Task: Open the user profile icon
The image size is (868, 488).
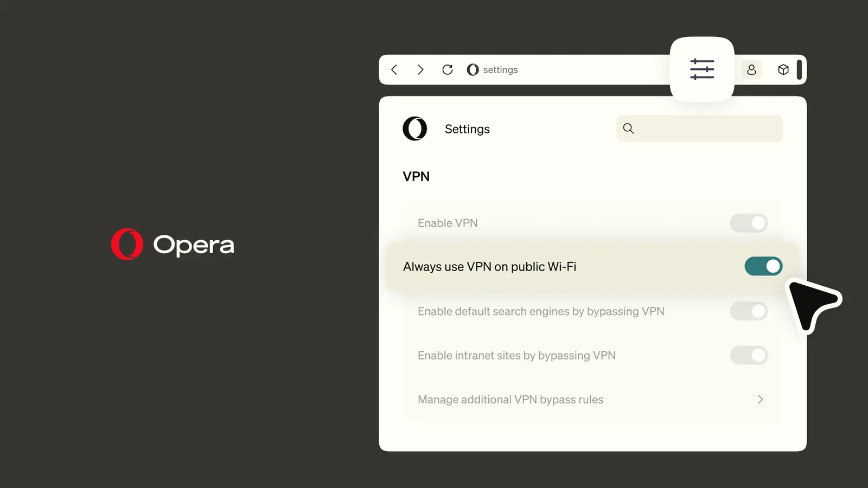Action: pyautogui.click(x=751, y=69)
